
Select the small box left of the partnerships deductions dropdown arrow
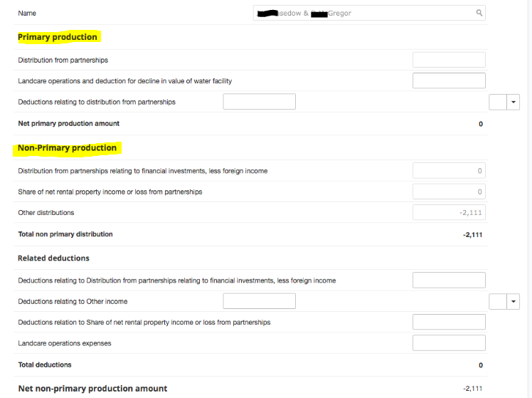498,102
